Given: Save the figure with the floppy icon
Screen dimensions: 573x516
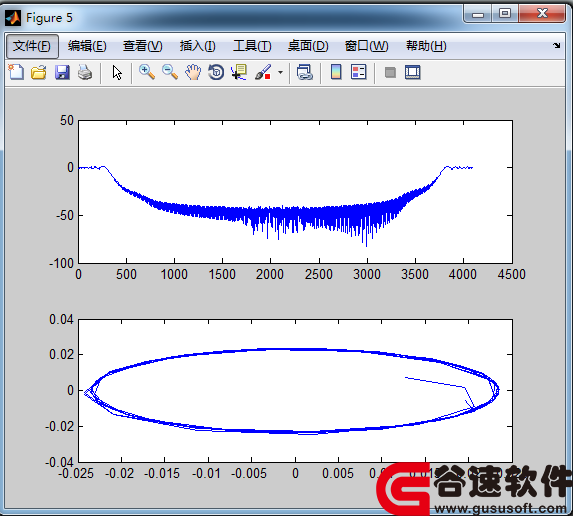Looking at the screenshot, I should tap(62, 72).
